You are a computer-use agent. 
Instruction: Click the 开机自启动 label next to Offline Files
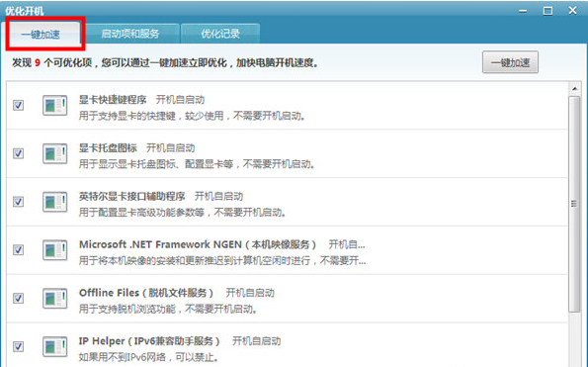point(250,293)
